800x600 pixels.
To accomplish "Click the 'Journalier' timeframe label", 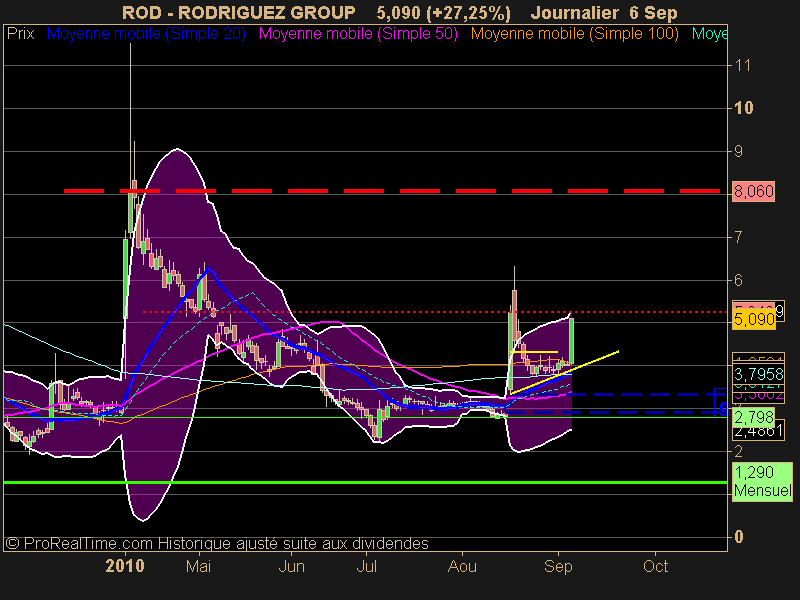I will coord(574,12).
